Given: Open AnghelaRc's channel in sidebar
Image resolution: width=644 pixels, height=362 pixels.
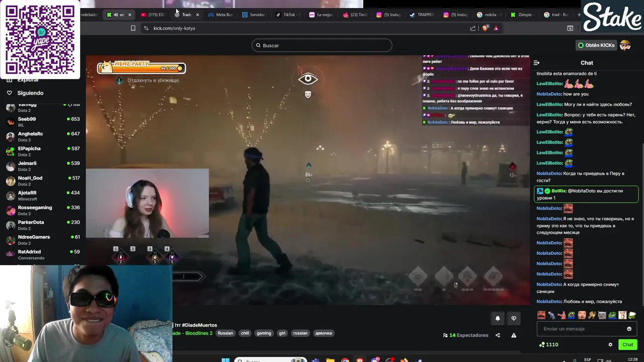Looking at the screenshot, I should pyautogui.click(x=43, y=136).
